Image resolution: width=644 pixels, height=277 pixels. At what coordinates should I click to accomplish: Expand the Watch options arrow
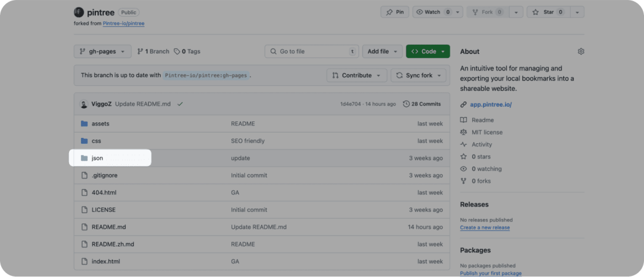pyautogui.click(x=459, y=12)
